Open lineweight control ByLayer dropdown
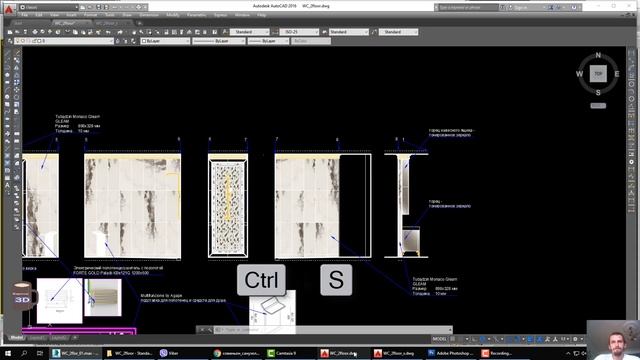The height and width of the screenshot is (360, 640). click(269, 41)
